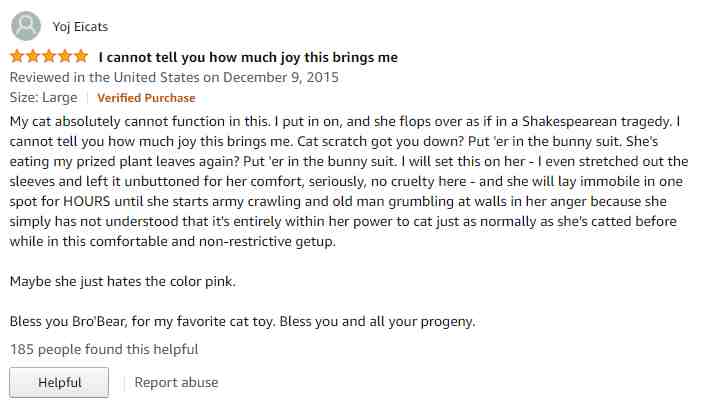Click the Size: Large label

pos(43,98)
